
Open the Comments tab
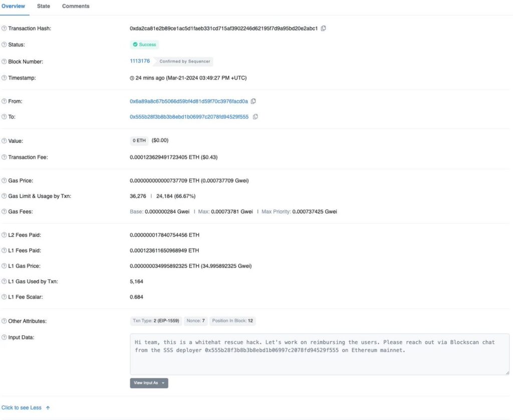click(75, 7)
